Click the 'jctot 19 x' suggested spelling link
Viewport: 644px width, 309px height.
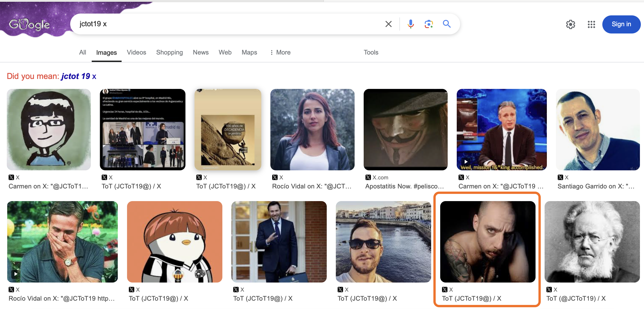(79, 76)
